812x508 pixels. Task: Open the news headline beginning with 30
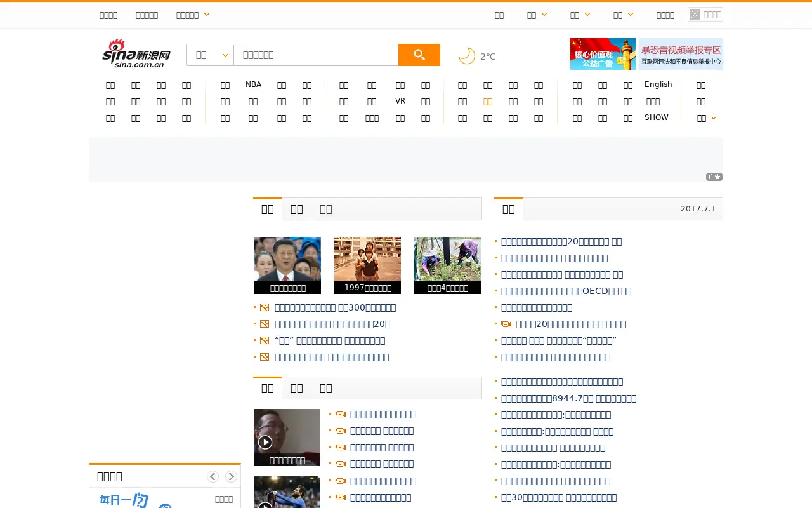[558, 497]
